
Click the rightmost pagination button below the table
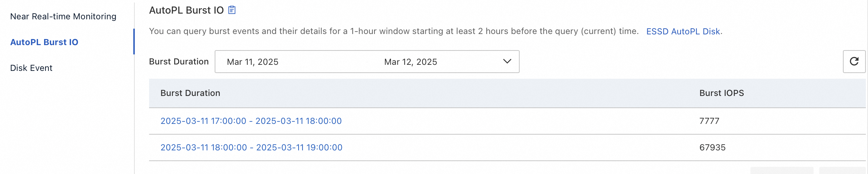(x=842, y=171)
